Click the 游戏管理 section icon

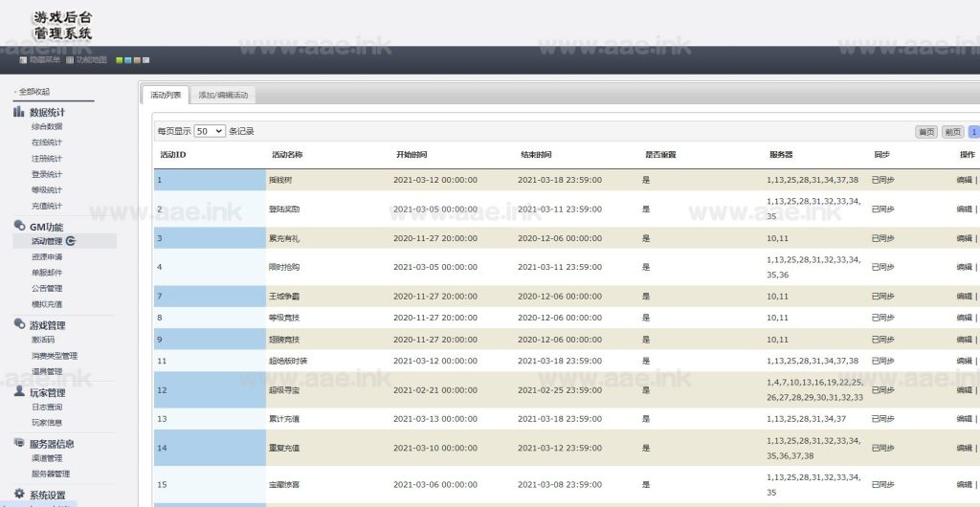tap(19, 325)
